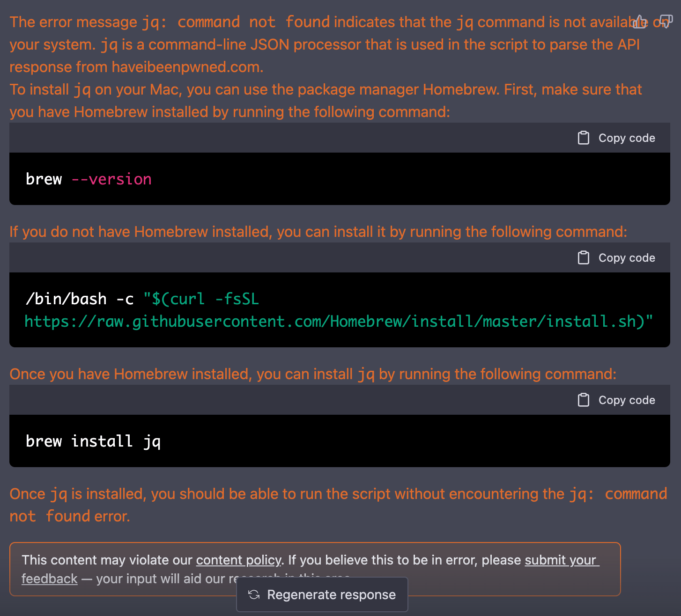Click the thumbs down feedback icon
The height and width of the screenshot is (616, 681).
click(666, 21)
